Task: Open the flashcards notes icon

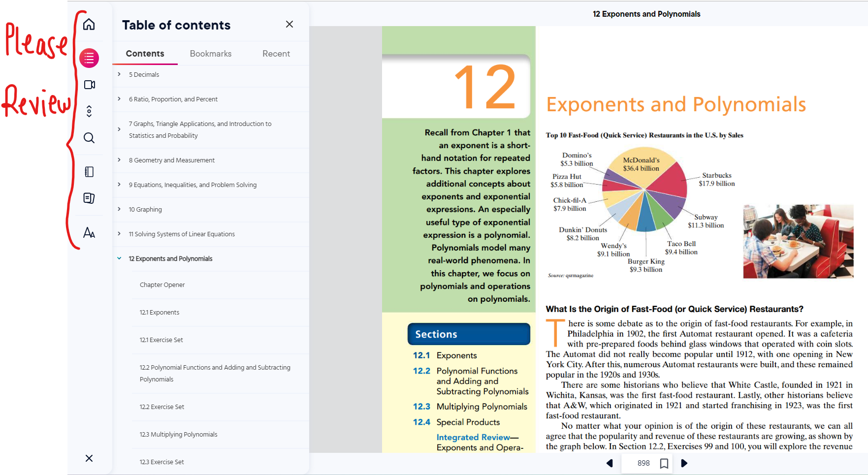Action: pos(89,198)
